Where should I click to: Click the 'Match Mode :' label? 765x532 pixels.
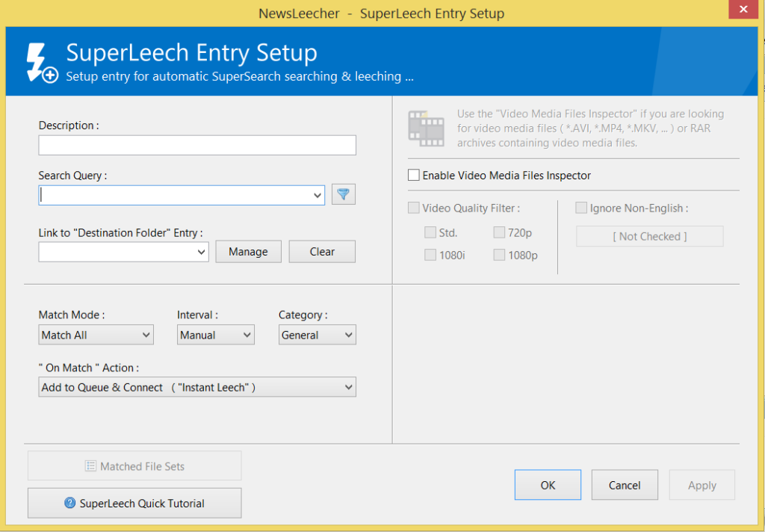coord(72,315)
